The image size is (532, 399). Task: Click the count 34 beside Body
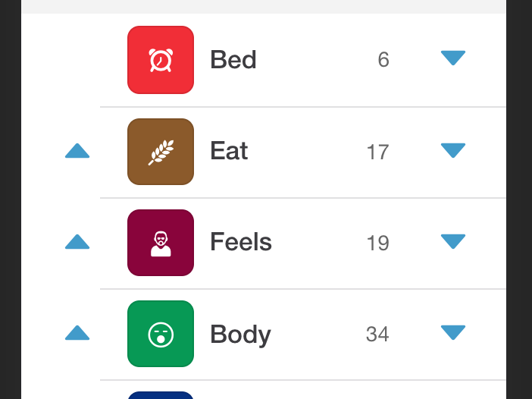pos(377,334)
